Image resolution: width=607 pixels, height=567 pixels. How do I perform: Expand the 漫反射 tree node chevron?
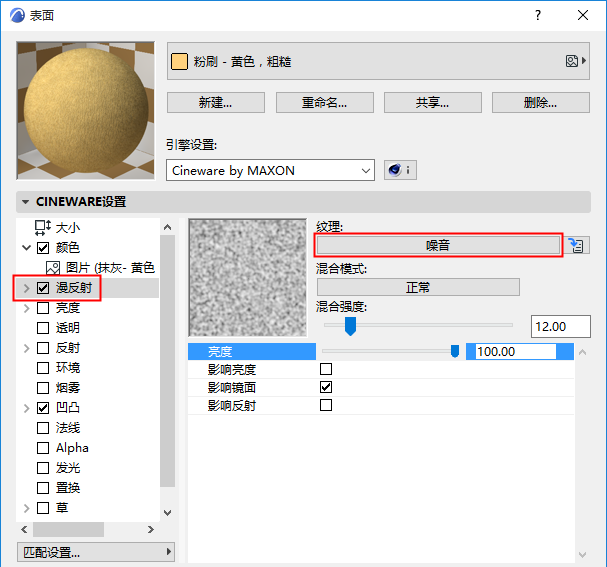coord(26,288)
